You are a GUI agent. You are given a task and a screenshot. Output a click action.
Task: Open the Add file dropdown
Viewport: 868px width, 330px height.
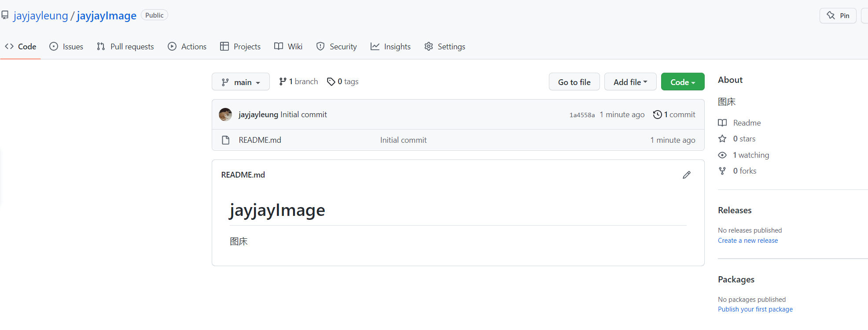click(x=630, y=82)
